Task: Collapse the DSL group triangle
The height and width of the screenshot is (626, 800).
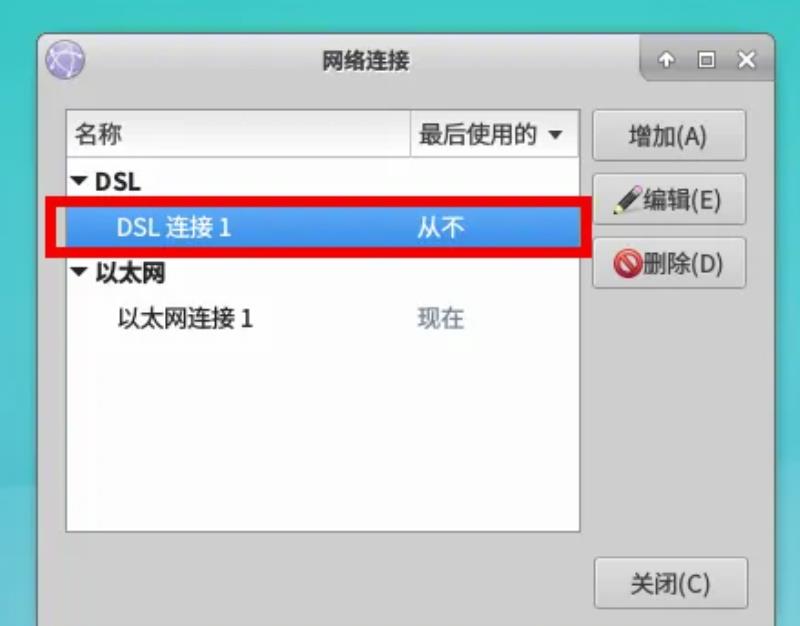Action: (79, 181)
